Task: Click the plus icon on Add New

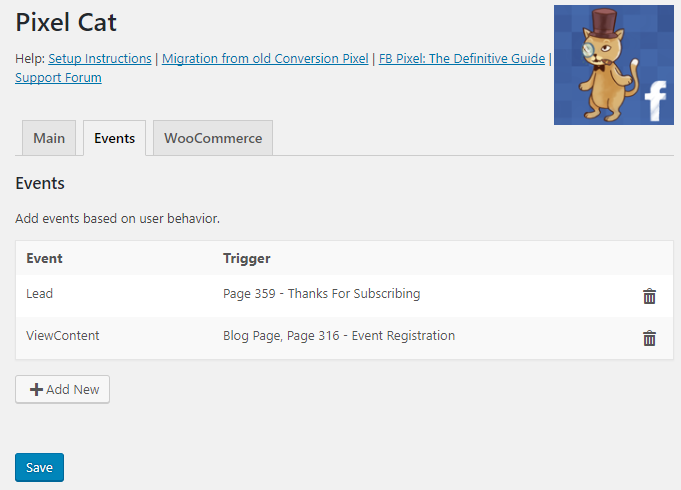Action: (x=36, y=389)
